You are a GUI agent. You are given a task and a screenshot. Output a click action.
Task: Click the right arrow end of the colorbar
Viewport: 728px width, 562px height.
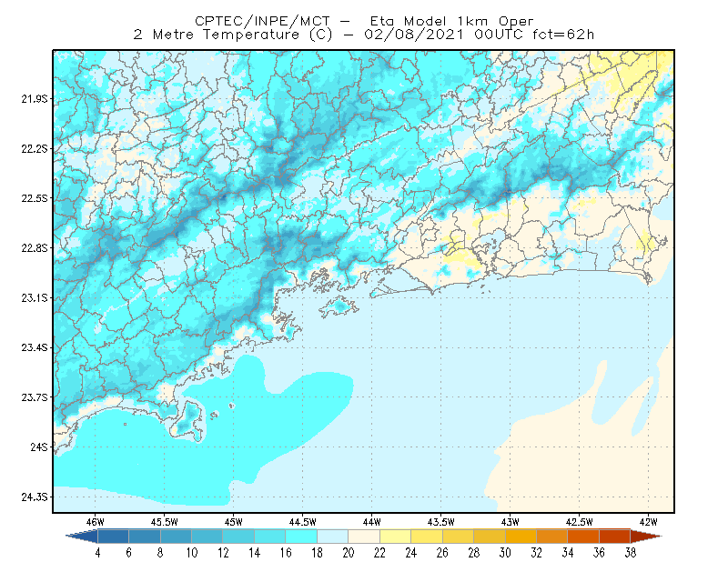click(646, 537)
